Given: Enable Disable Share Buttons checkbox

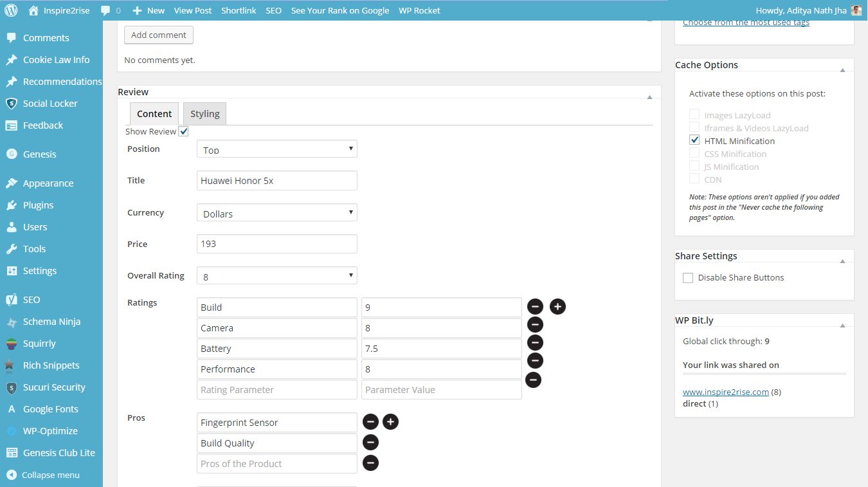Looking at the screenshot, I should (x=688, y=278).
